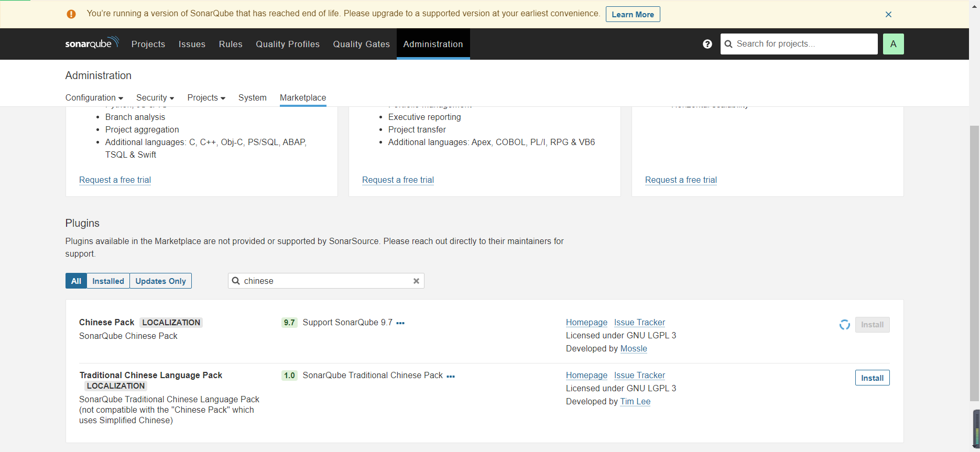Image resolution: width=980 pixels, height=452 pixels.
Task: Expand the Security dropdown
Action: pyautogui.click(x=155, y=97)
